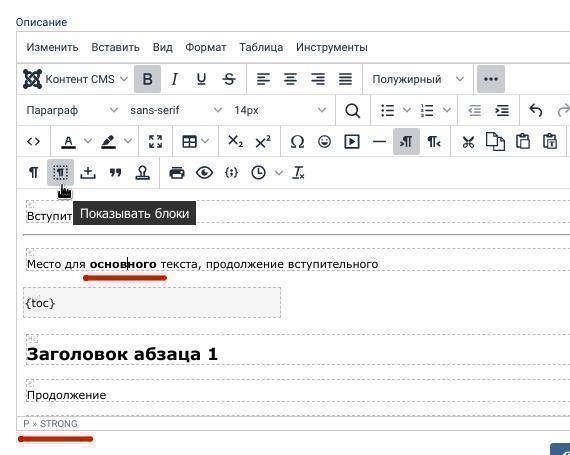The height and width of the screenshot is (455, 570).
Task: Insert an emoticon
Action: point(324,141)
